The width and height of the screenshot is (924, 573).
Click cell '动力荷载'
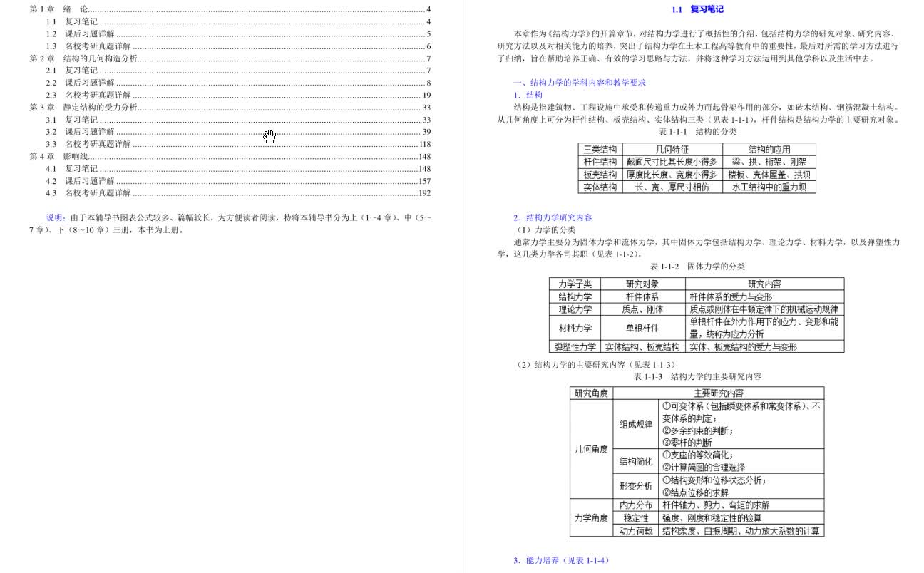tap(636, 530)
